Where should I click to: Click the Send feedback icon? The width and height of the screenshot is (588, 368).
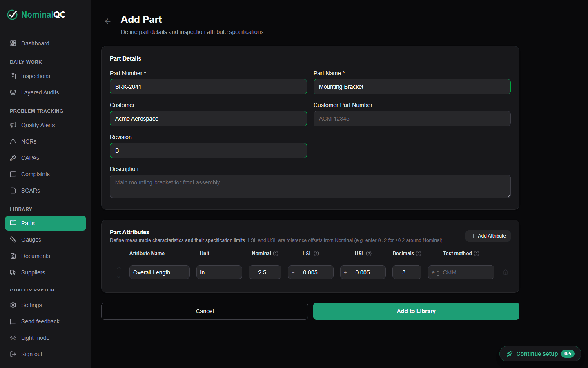pyautogui.click(x=13, y=321)
